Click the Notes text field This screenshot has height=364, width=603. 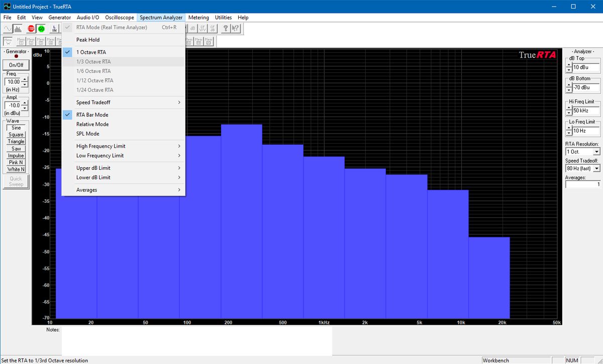(196, 341)
